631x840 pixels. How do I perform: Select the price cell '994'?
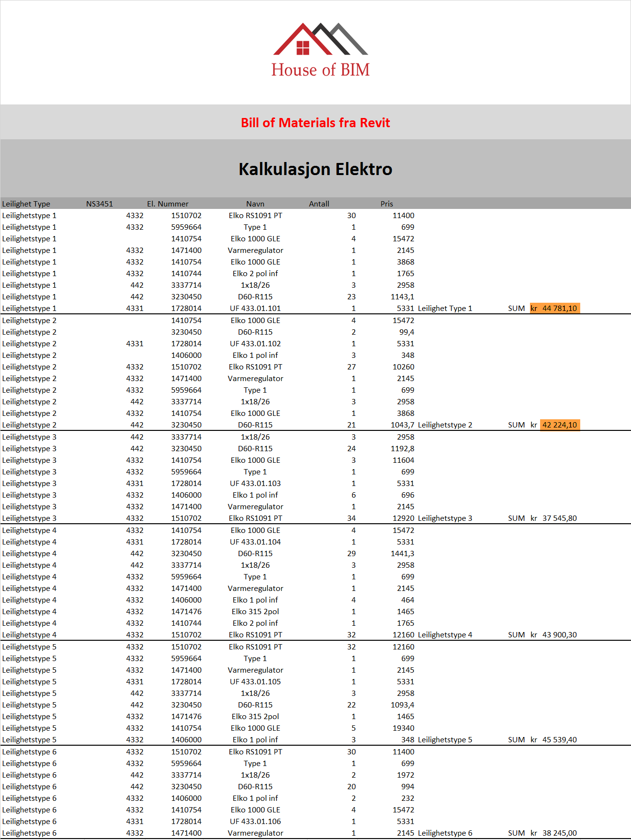tap(408, 786)
